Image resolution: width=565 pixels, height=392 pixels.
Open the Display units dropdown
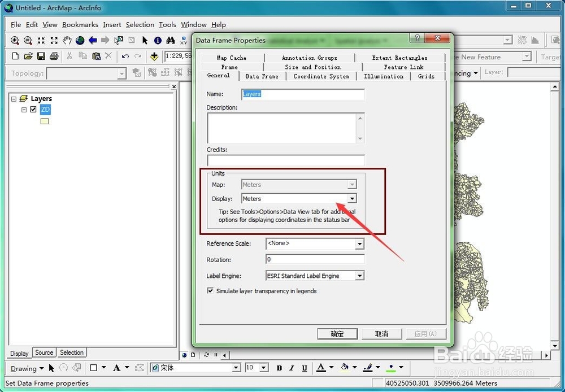coord(352,198)
